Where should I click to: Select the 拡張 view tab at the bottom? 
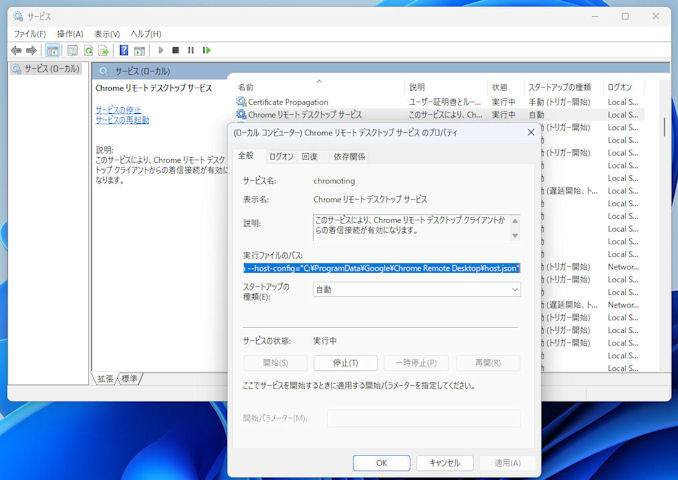[105, 379]
